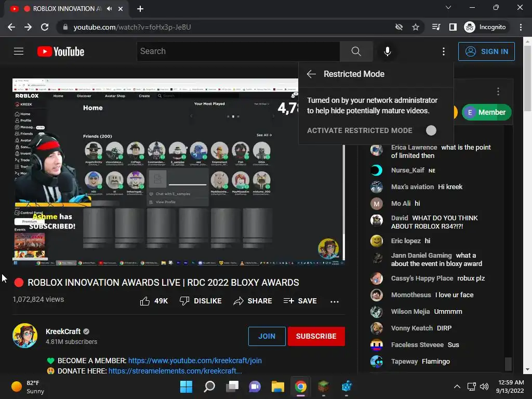The height and width of the screenshot is (399, 532).
Task: Show hidden tray icons chevron
Action: [457, 387]
